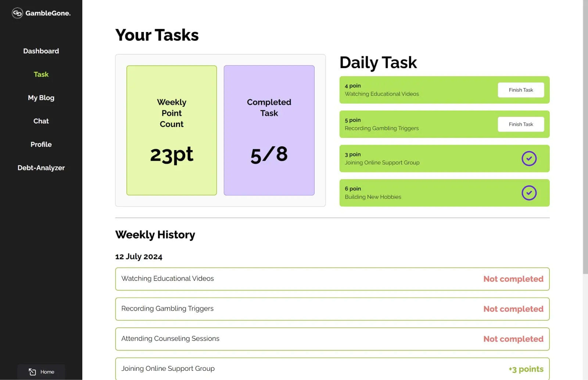Click the GambleGone logo icon

[x=17, y=13]
